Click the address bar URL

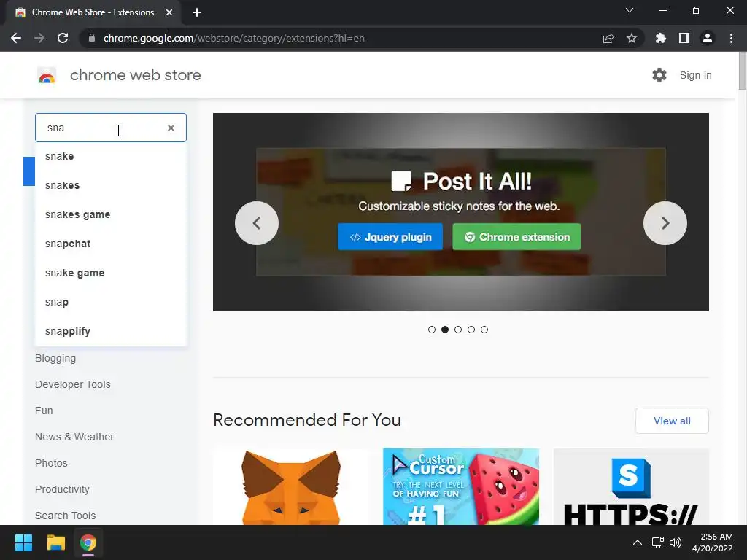233,38
